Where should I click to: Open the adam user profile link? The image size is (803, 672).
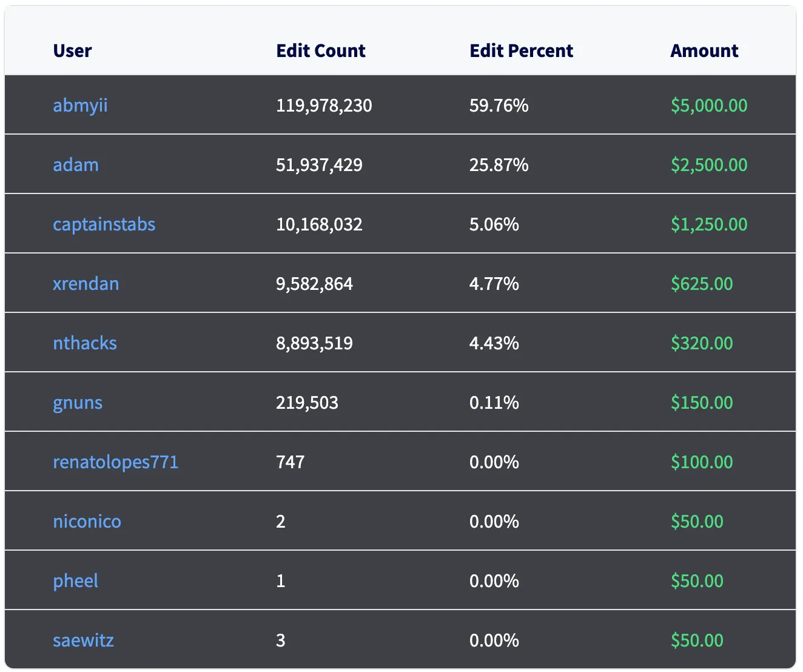coord(75,164)
